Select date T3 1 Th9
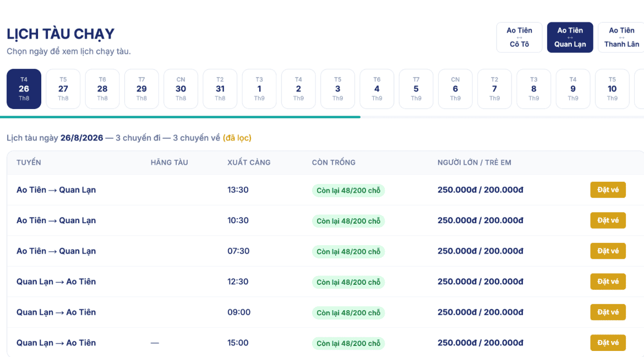This screenshot has height=357, width=644. tap(259, 89)
